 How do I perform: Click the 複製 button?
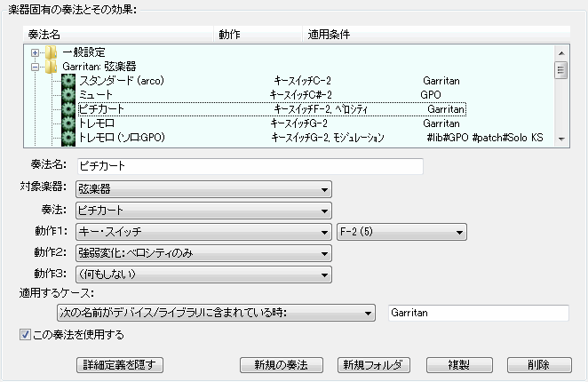coord(459,365)
